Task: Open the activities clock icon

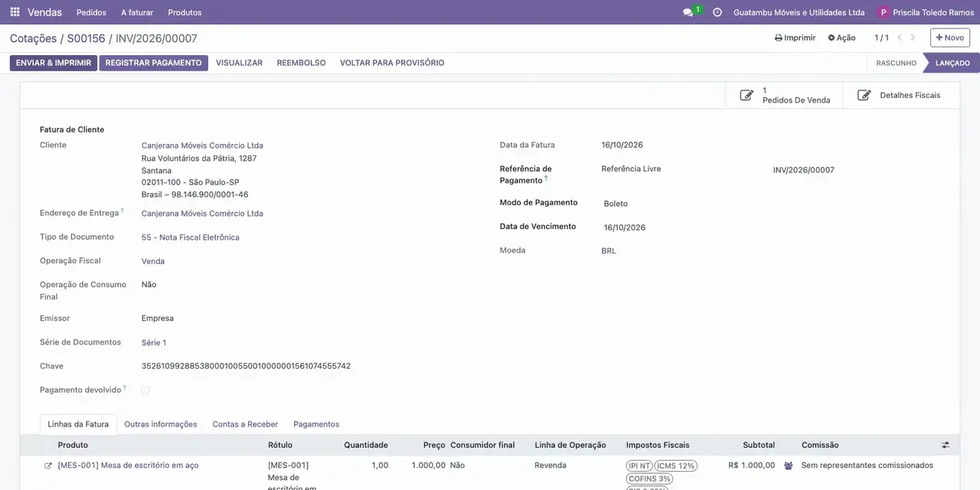Action: coord(717,12)
